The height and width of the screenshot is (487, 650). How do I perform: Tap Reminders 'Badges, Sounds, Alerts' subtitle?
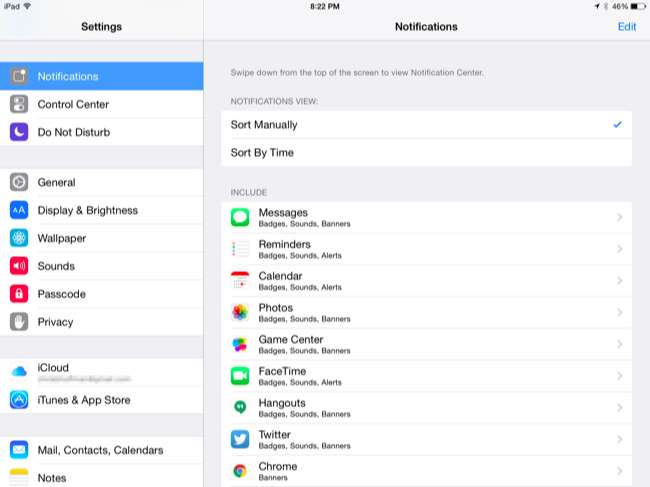coord(300,256)
